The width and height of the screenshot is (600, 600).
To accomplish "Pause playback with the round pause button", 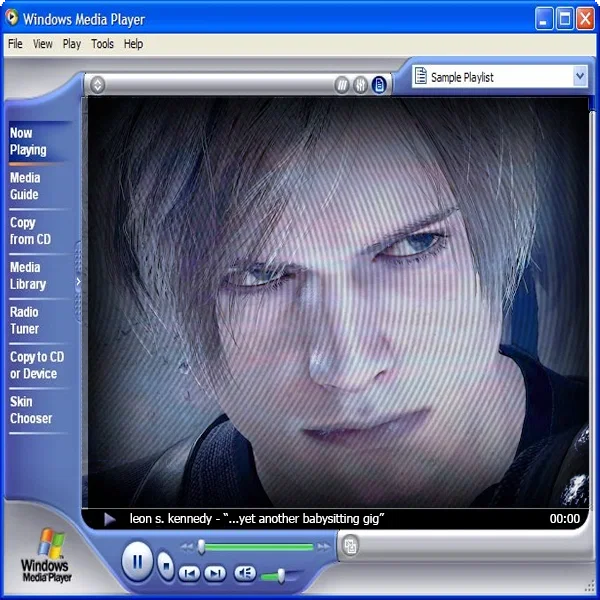I will (x=137, y=562).
